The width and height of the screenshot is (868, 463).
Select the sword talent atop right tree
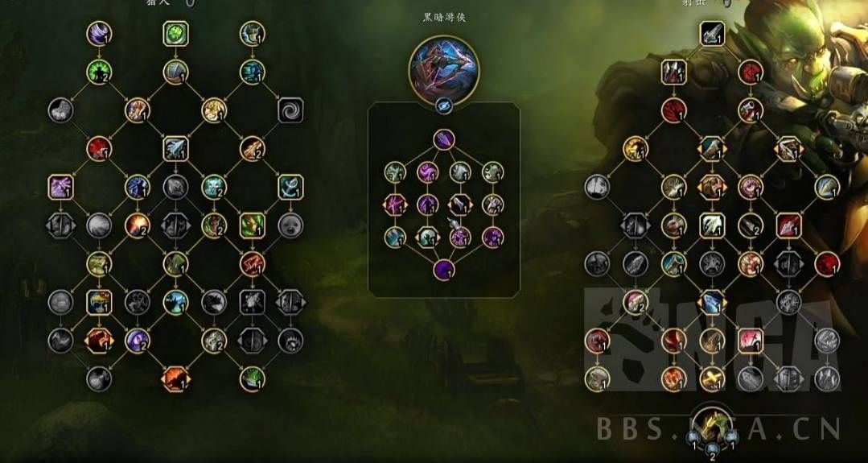(x=713, y=34)
